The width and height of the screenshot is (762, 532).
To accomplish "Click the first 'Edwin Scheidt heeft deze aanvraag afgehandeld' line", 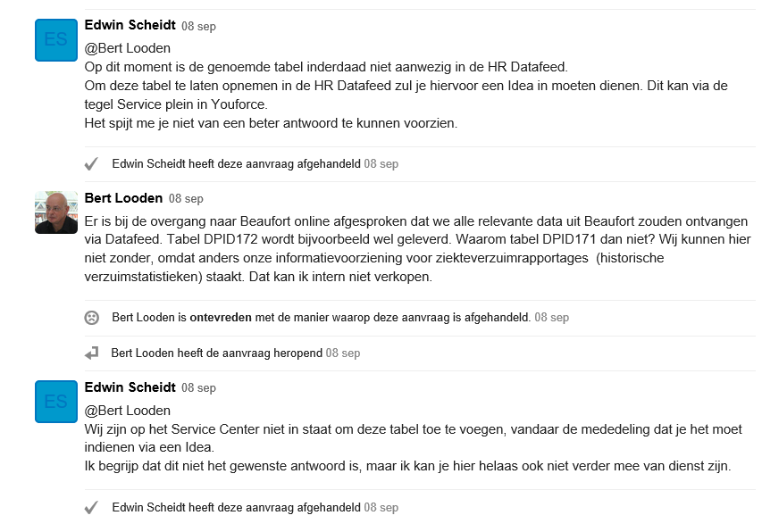I will [255, 163].
